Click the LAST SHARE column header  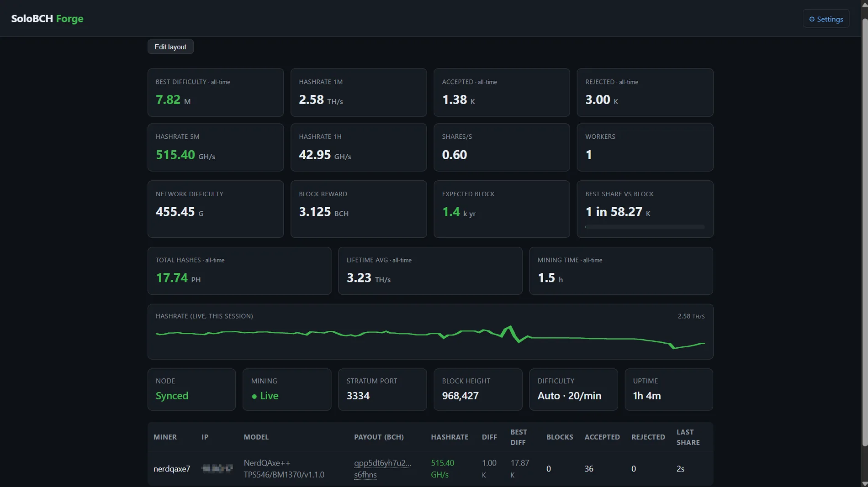[x=688, y=437]
